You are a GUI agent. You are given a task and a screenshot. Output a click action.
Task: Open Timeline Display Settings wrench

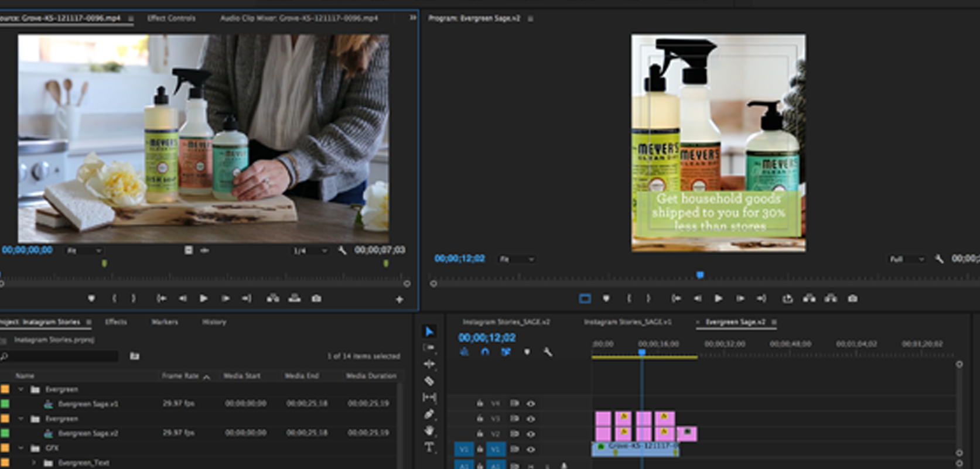click(x=548, y=352)
